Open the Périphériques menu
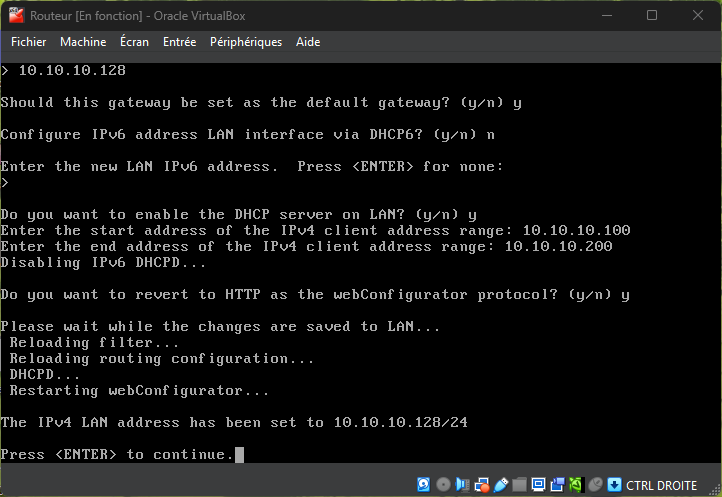Image resolution: width=722 pixels, height=497 pixels. [x=246, y=42]
